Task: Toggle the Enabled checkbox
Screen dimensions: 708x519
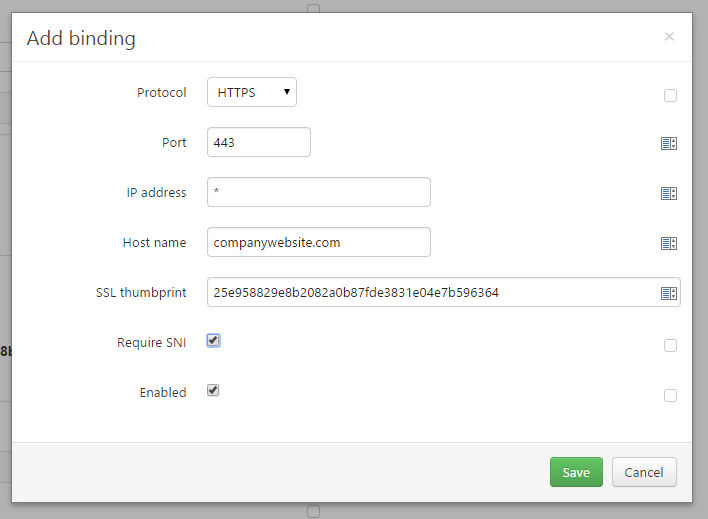Action: pyautogui.click(x=213, y=391)
